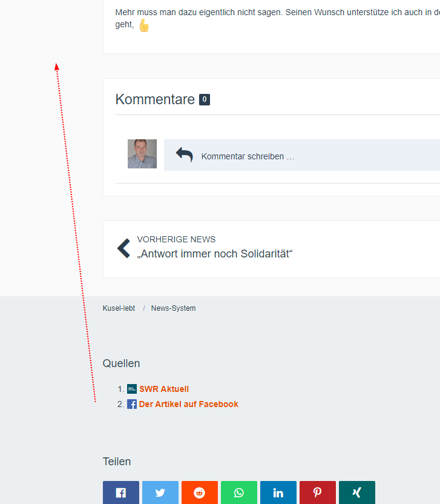
Task: Open the News-System breadcrumb
Action: pos(173,308)
